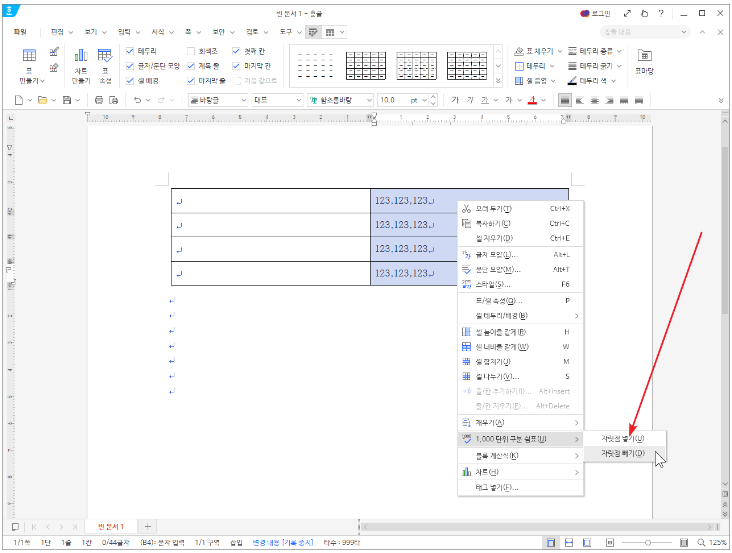Click the Undo arrow icon
The width and height of the screenshot is (732, 553).
pyautogui.click(x=137, y=100)
